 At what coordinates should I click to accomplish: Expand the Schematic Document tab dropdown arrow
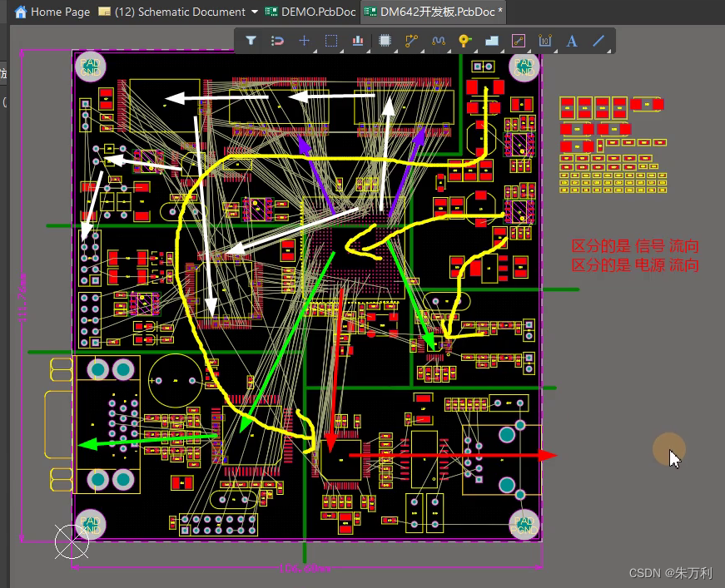pyautogui.click(x=254, y=12)
